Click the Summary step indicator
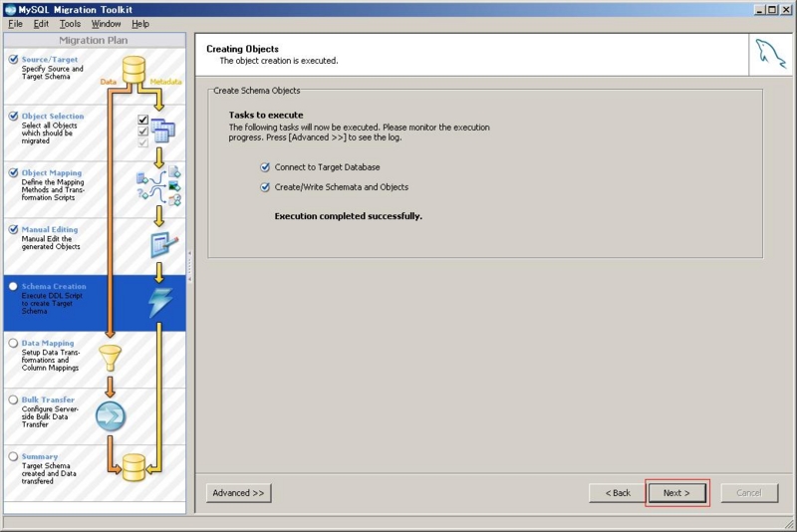 coord(13,456)
